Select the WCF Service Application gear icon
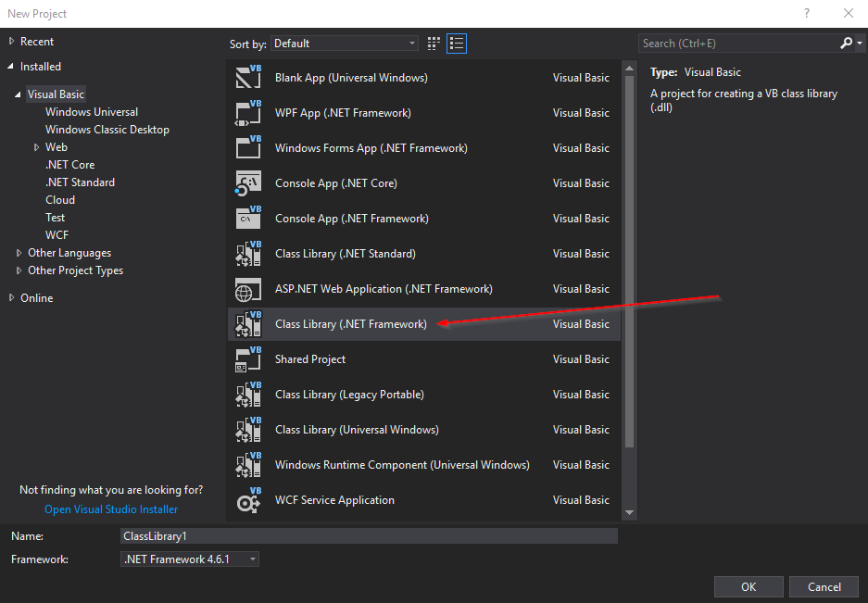The width and height of the screenshot is (868, 603). click(x=248, y=500)
